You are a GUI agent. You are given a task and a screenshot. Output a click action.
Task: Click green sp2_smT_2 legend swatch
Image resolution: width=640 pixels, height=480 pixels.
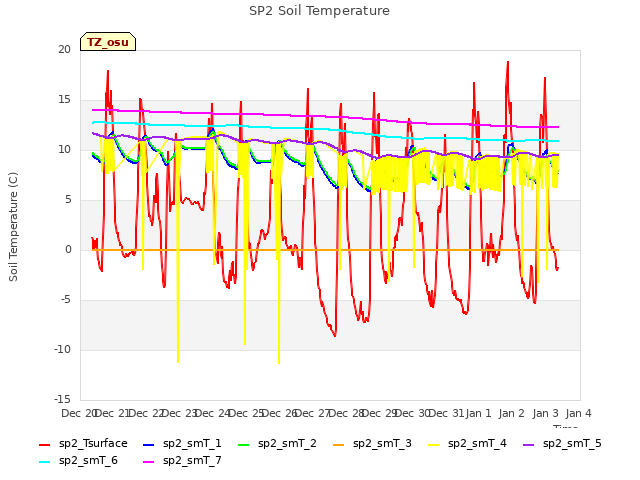[244, 444]
